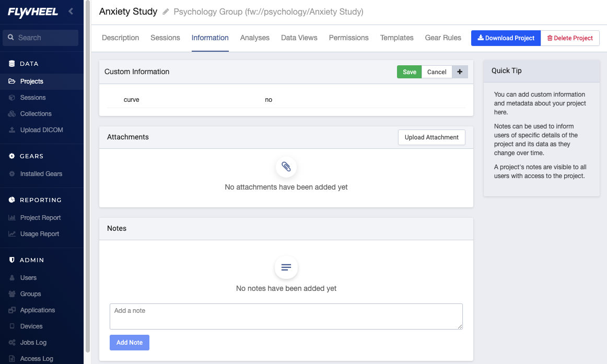607x364 pixels.
Task: Click the Download Project button
Action: (x=506, y=38)
